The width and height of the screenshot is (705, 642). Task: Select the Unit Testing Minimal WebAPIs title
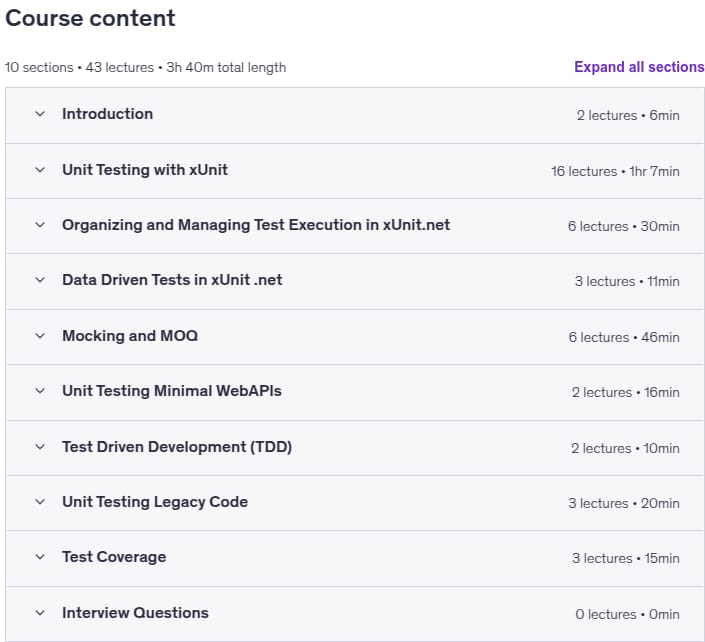(172, 391)
